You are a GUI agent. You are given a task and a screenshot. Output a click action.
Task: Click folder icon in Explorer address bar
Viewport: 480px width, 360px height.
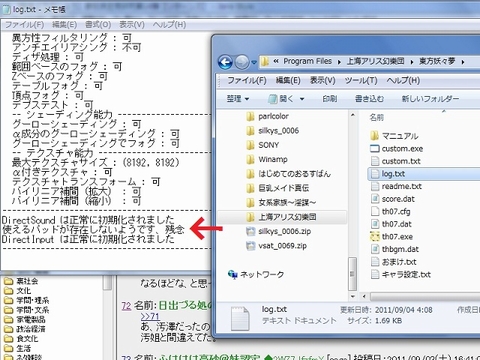tap(265, 62)
